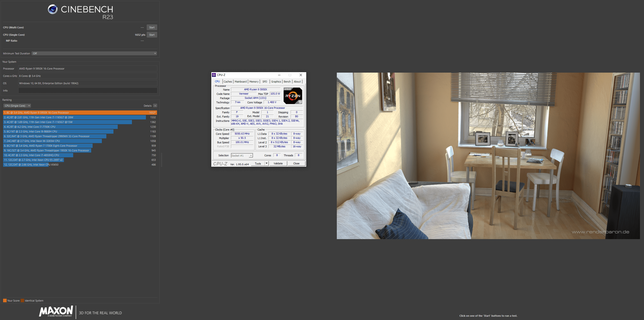Screen dimensions: 644x320
Task: Select the Xeon E5-2697 v2 ranking row
Action: (80, 160)
